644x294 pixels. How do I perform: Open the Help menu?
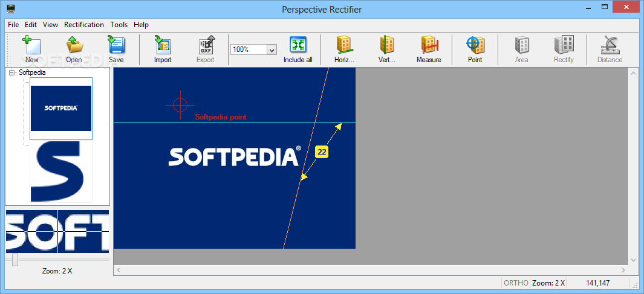tap(141, 25)
